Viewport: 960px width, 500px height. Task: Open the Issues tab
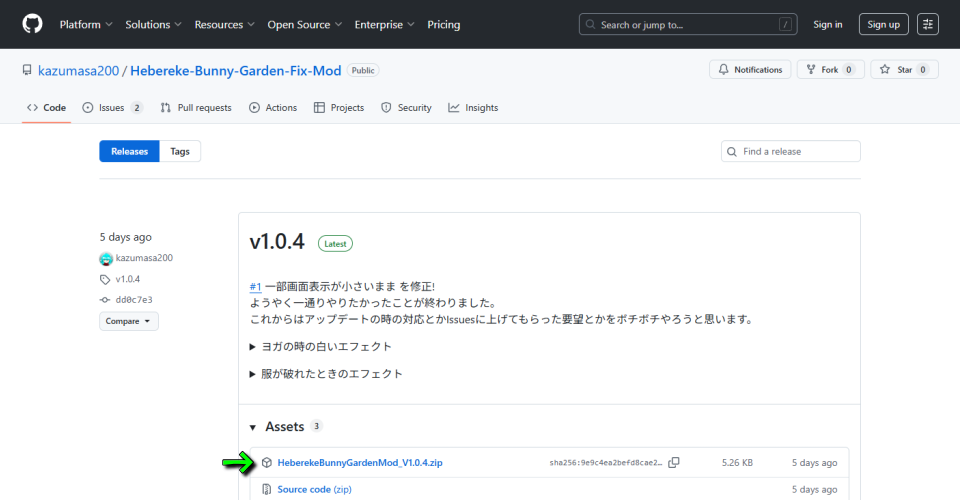[112, 108]
